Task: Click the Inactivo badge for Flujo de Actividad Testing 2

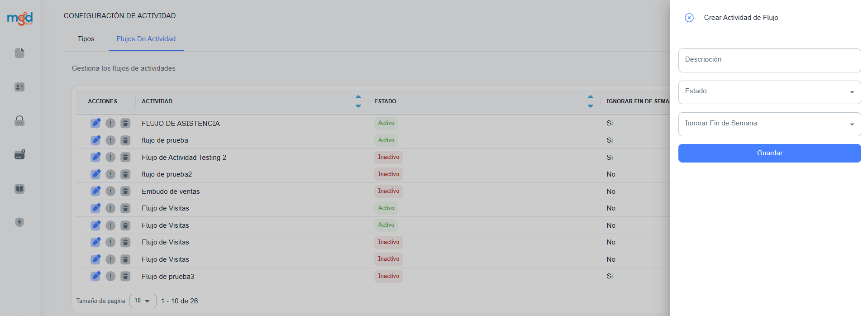Action: point(388,157)
